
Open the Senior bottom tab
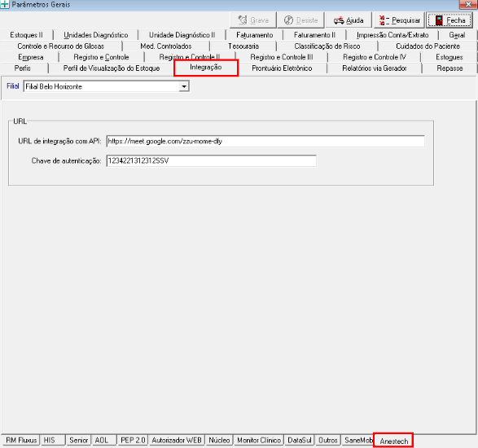[79, 441]
